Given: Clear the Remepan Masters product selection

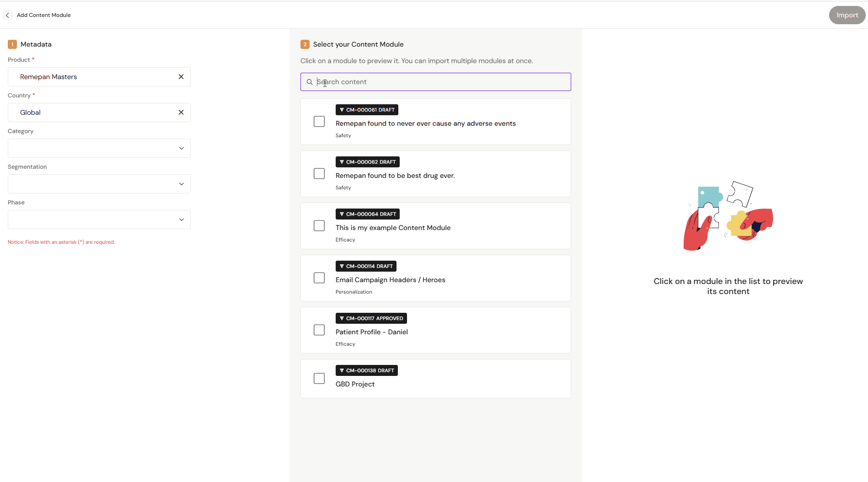Looking at the screenshot, I should pyautogui.click(x=181, y=77).
